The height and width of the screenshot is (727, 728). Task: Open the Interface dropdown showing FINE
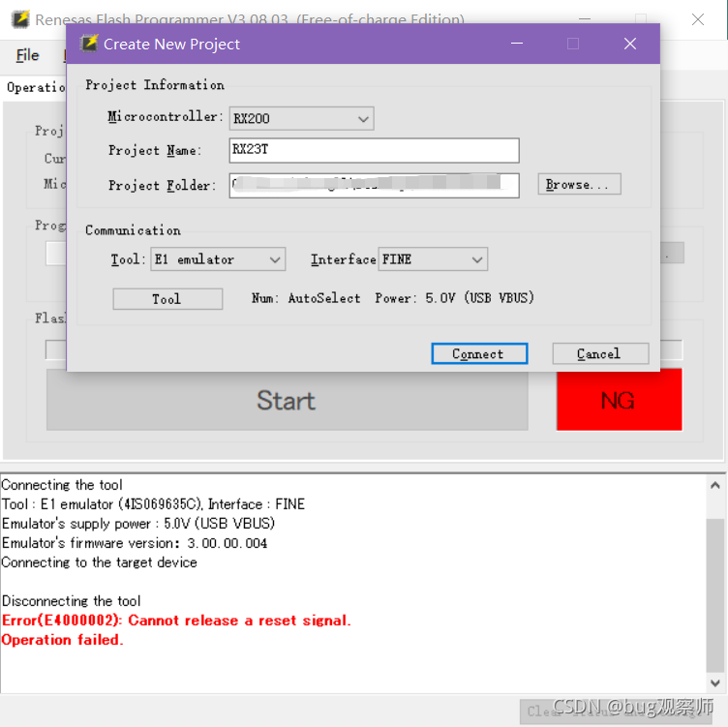pos(433,259)
